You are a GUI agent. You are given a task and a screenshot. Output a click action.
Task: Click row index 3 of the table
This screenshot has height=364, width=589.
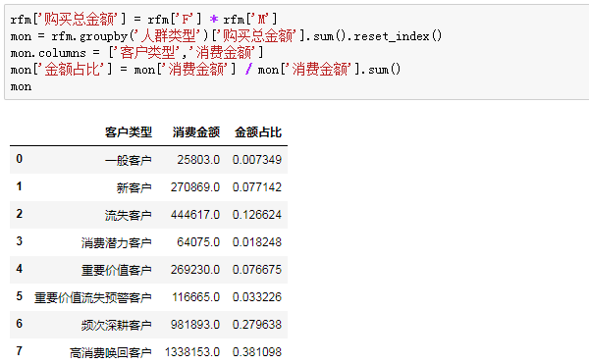[x=20, y=241]
